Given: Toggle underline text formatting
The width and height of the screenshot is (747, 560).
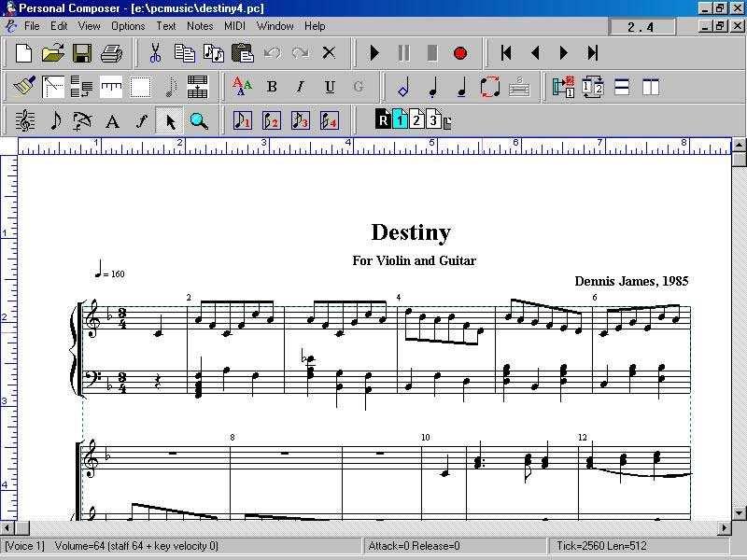Looking at the screenshot, I should (x=330, y=87).
